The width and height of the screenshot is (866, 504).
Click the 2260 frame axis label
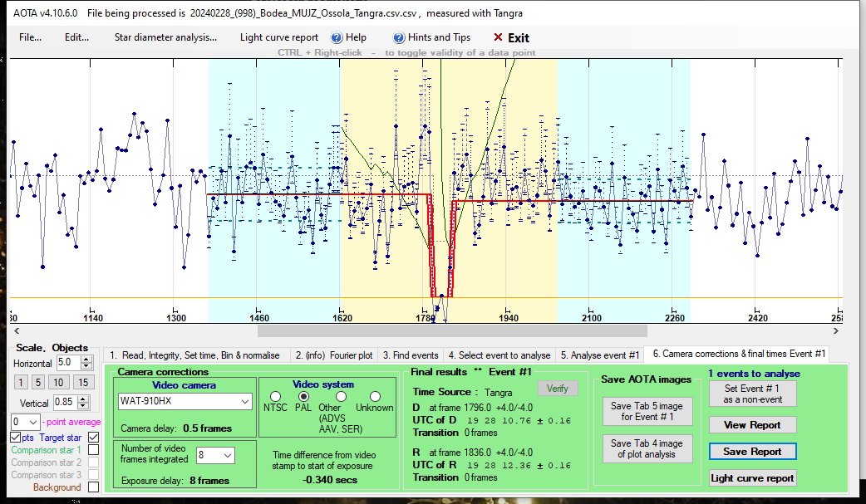click(675, 318)
